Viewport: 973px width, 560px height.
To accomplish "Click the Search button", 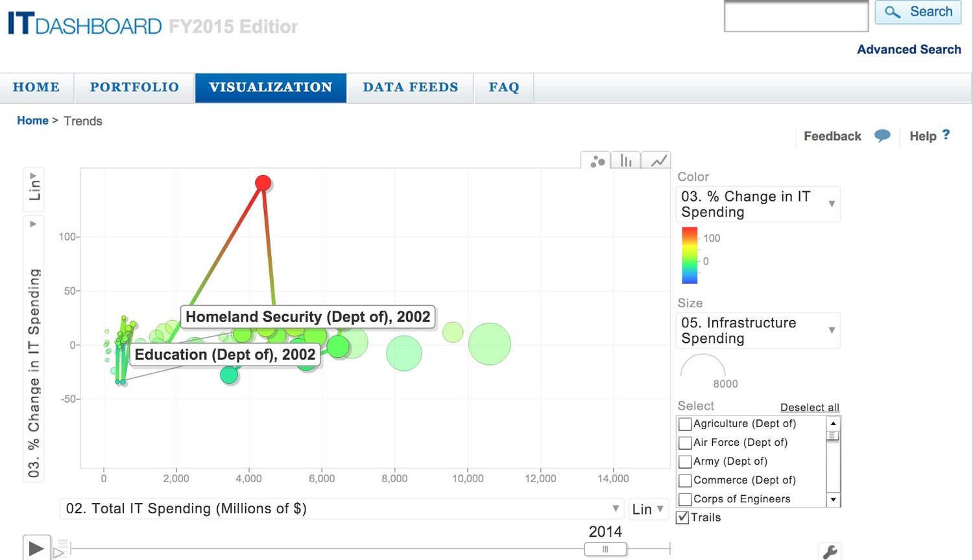I will pos(918,12).
